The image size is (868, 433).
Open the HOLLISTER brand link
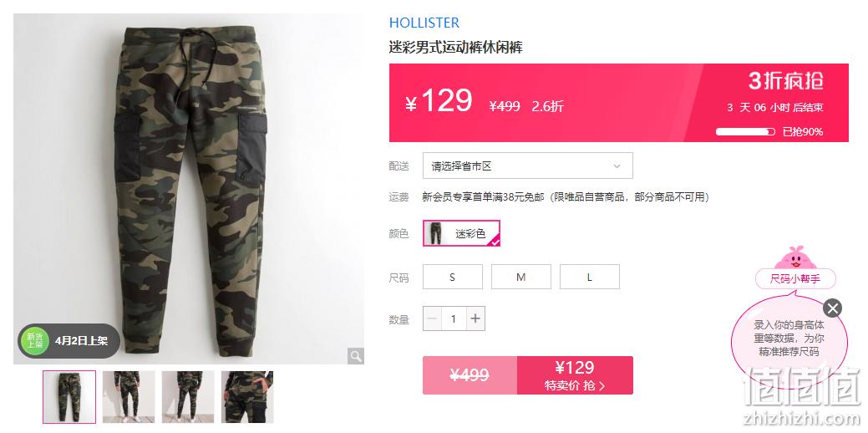[x=424, y=23]
